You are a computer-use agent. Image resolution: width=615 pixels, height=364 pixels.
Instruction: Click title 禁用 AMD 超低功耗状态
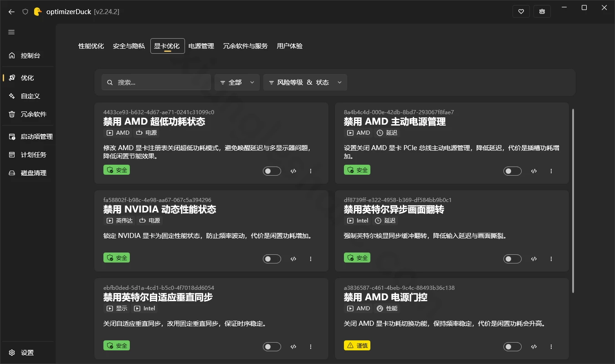(154, 121)
